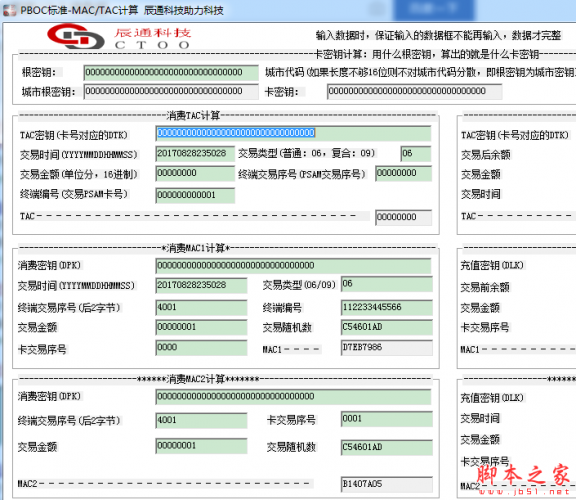Click the *消费MAC1计算* group title

pyautogui.click(x=196, y=249)
